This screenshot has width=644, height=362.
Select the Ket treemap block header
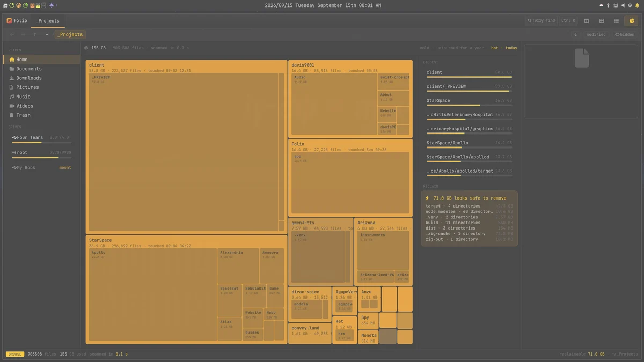point(345,323)
